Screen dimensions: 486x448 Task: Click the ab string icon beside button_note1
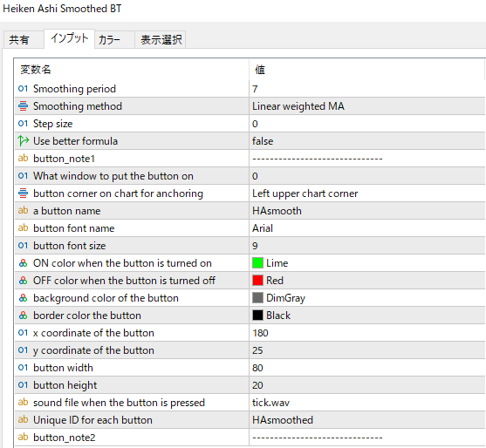tap(23, 159)
